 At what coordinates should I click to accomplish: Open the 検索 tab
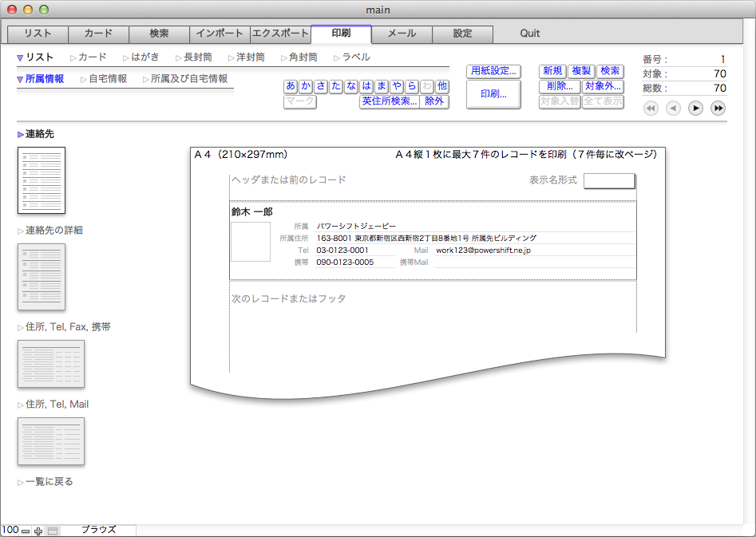click(159, 34)
